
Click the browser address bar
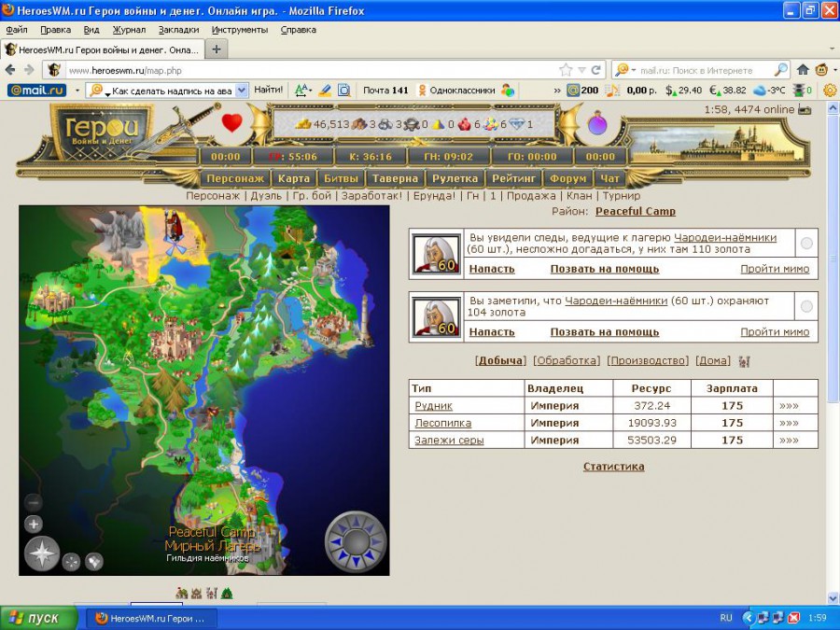click(x=312, y=70)
